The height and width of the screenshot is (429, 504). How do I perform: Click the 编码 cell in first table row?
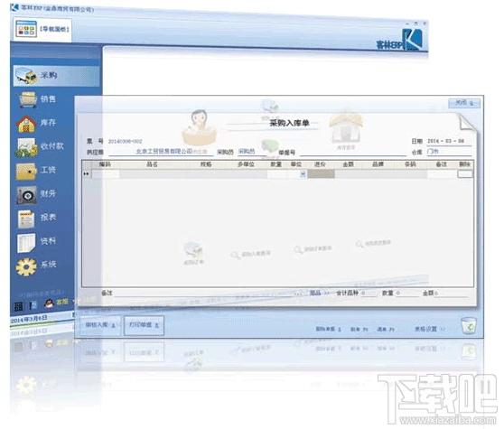click(106, 174)
